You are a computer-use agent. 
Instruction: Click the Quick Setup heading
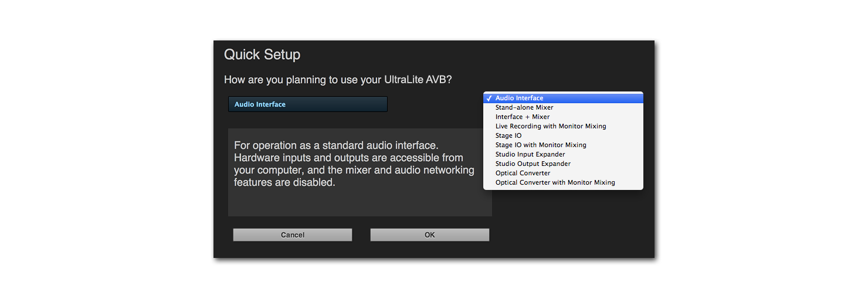(262, 55)
